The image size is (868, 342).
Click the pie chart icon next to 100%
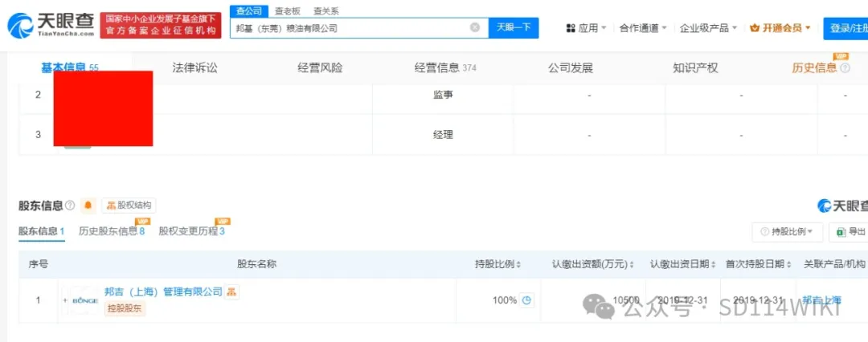pyautogui.click(x=527, y=300)
